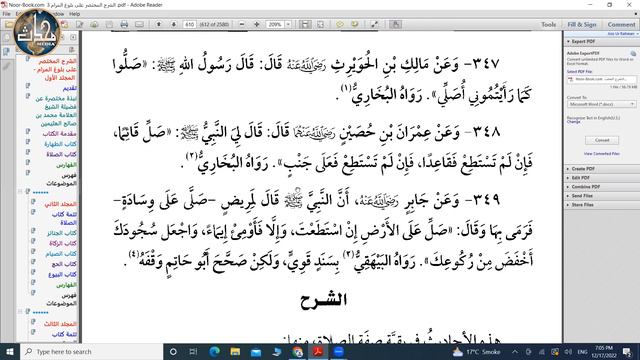This screenshot has height=360, width=640.
Task: Collapse the second volume bookmark tree node
Action: coord(20,191)
